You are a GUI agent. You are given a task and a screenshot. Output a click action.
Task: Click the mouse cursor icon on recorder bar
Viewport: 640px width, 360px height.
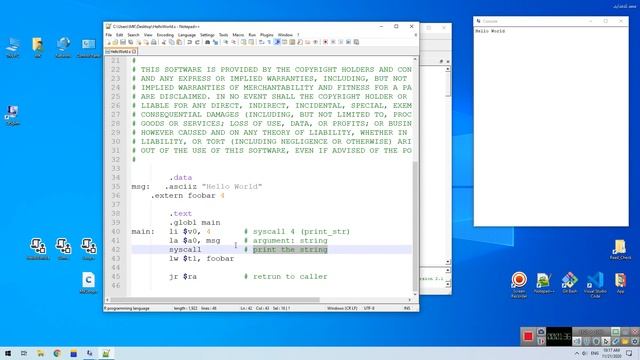(x=606, y=341)
